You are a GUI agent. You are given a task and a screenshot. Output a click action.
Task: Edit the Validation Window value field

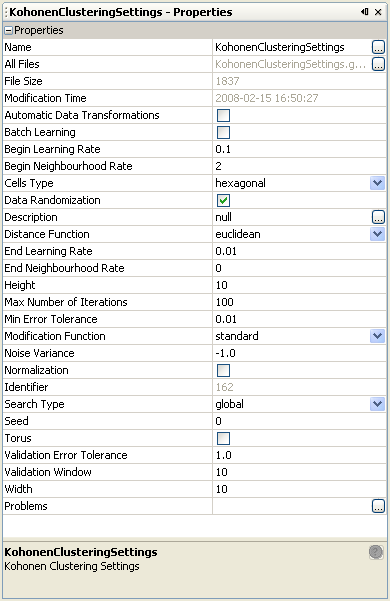click(300, 472)
